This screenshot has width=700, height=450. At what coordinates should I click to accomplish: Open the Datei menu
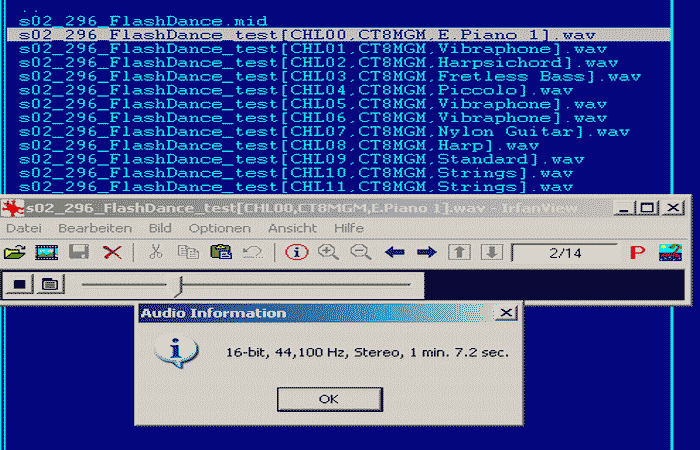click(24, 228)
